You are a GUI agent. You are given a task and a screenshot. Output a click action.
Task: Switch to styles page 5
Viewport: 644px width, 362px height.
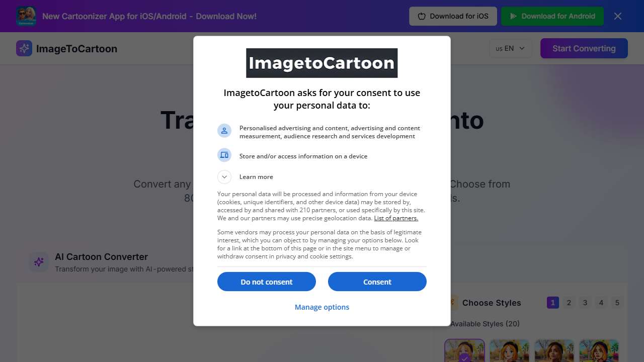617,302
